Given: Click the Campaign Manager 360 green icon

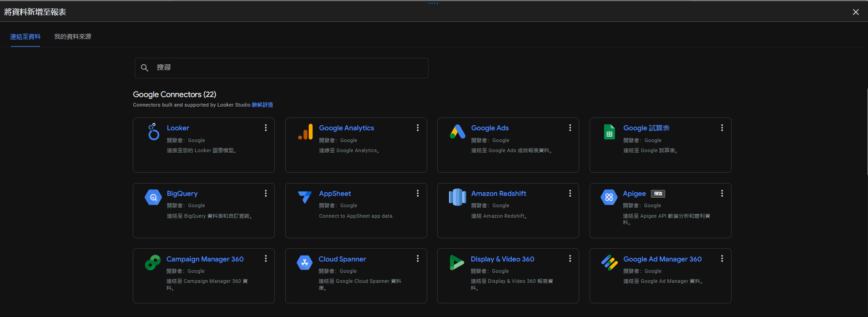Looking at the screenshot, I should pyautogui.click(x=153, y=262).
